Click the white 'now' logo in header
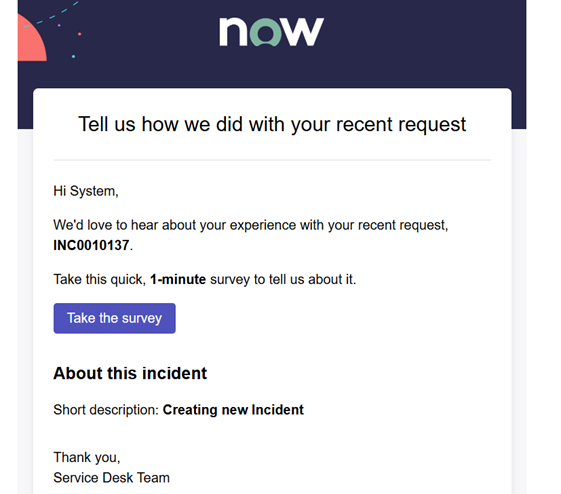This screenshot has width=561, height=494. pyautogui.click(x=272, y=32)
